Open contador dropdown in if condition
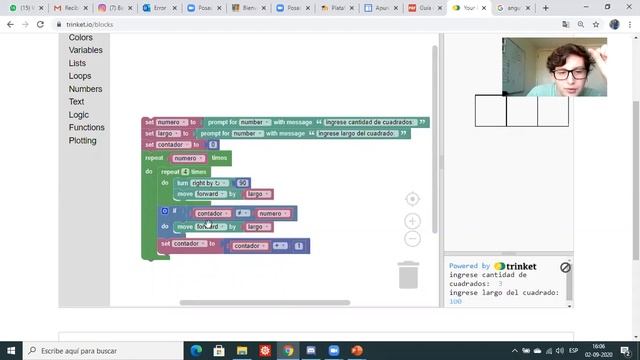Screen dimensions: 640x360 coord(212,213)
